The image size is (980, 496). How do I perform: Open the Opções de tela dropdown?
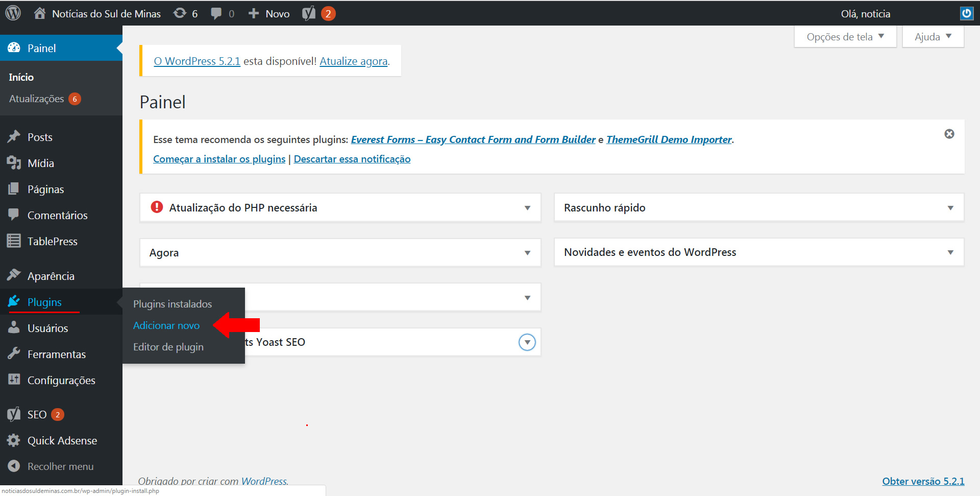pyautogui.click(x=845, y=37)
